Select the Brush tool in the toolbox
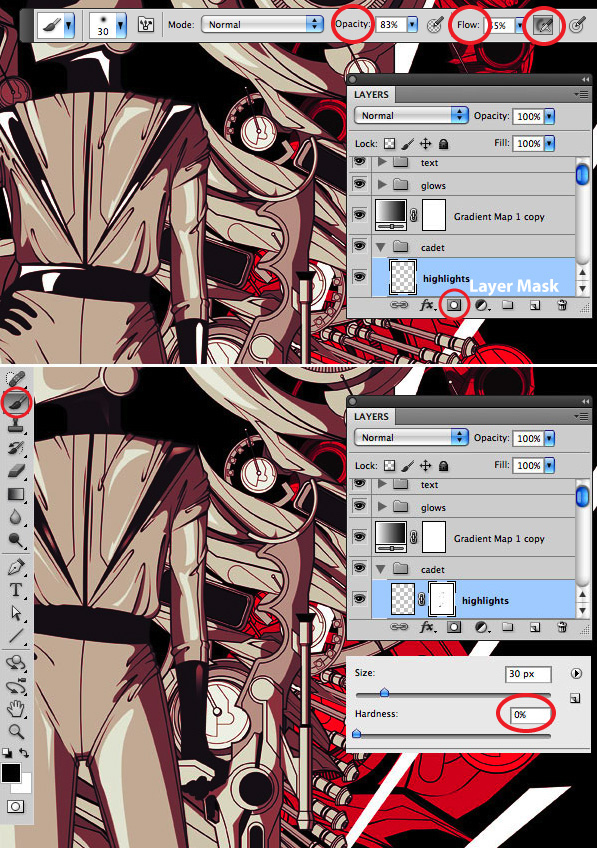The image size is (597, 848). click(16, 402)
